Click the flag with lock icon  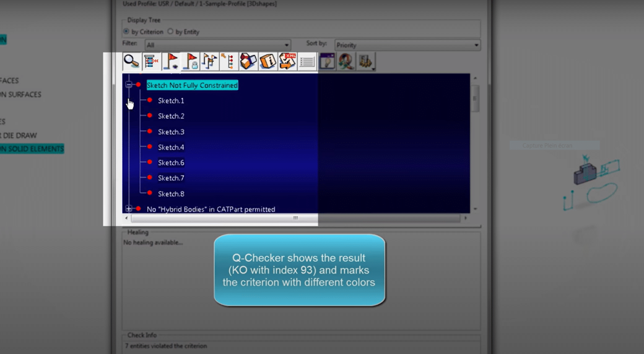[190, 61]
